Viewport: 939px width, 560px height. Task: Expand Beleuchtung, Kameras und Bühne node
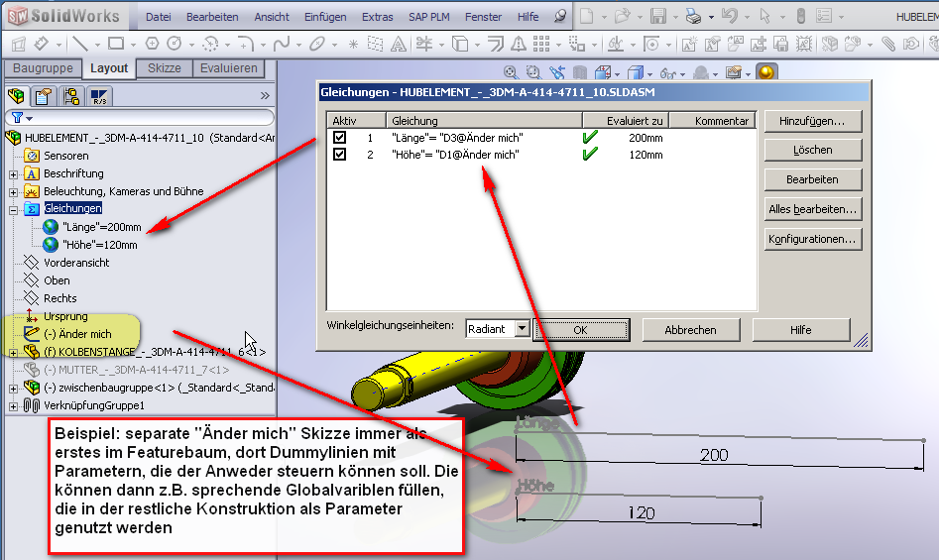pyautogui.click(x=13, y=192)
